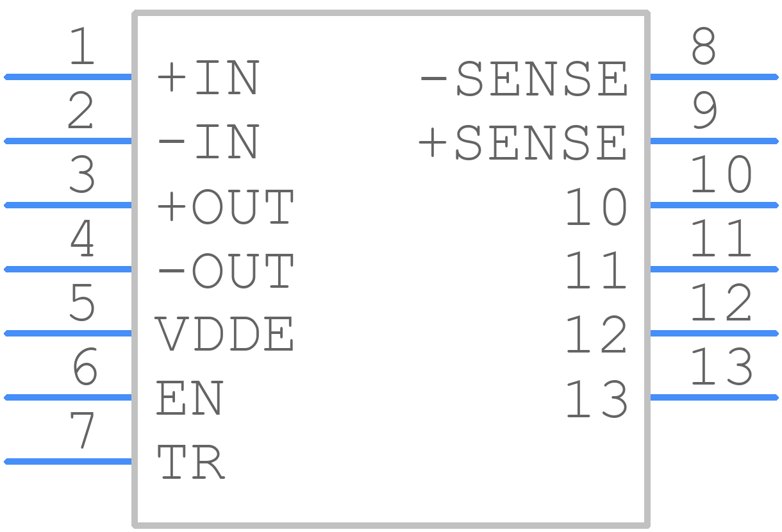Image resolution: width=782 pixels, height=532 pixels.
Task: Select pin number 7 line
Action: tap(68, 461)
